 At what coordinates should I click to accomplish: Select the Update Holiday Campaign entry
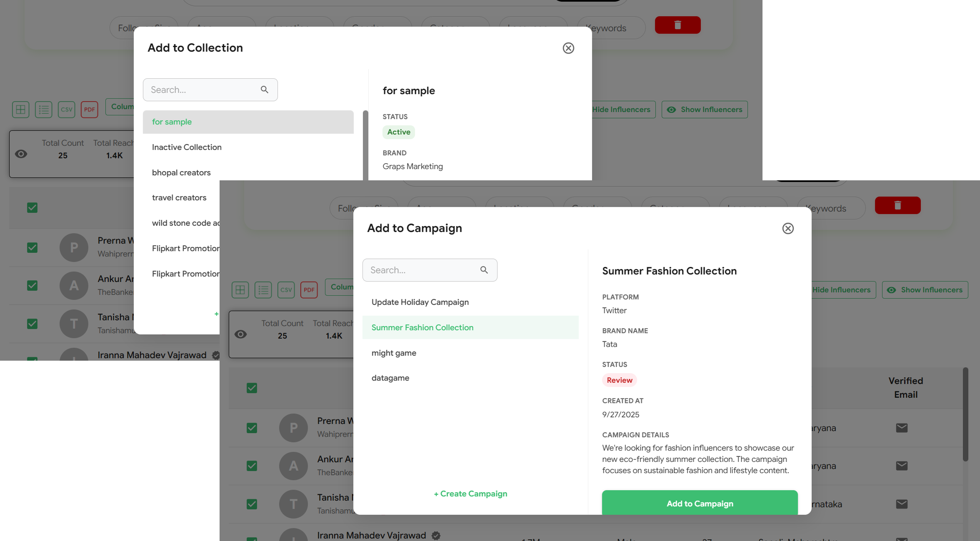tap(420, 302)
